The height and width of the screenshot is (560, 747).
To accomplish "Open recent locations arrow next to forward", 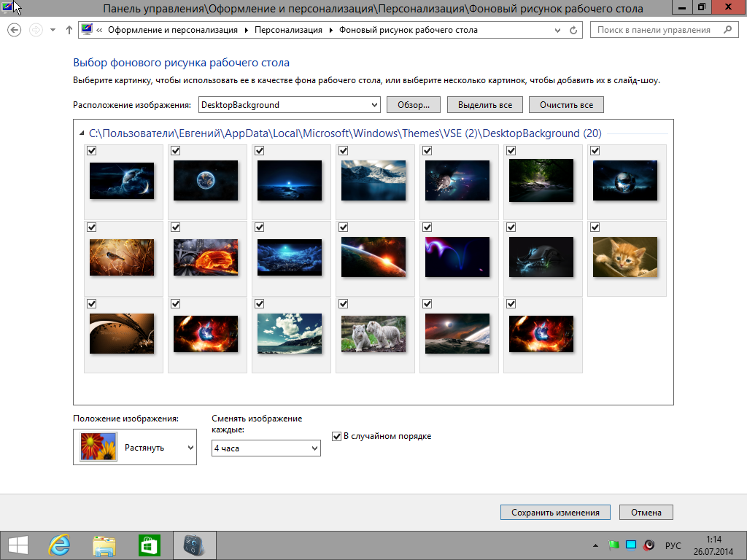I will point(53,30).
